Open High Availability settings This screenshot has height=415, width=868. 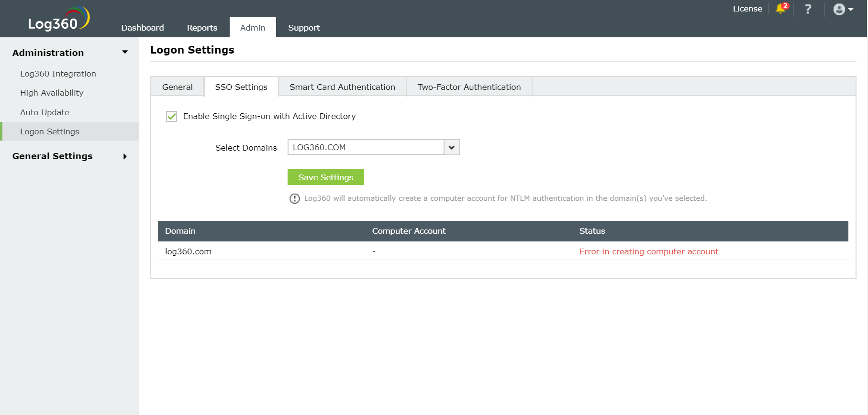(x=52, y=93)
